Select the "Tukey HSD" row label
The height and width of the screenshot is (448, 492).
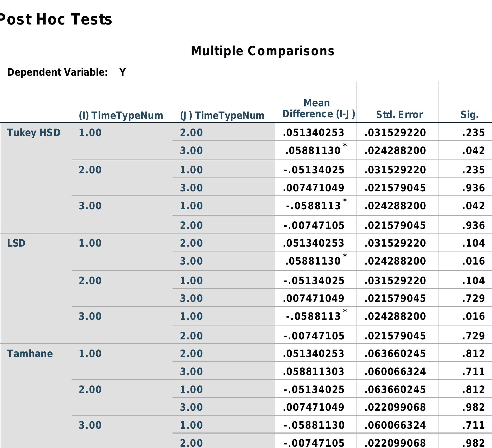click(x=34, y=133)
